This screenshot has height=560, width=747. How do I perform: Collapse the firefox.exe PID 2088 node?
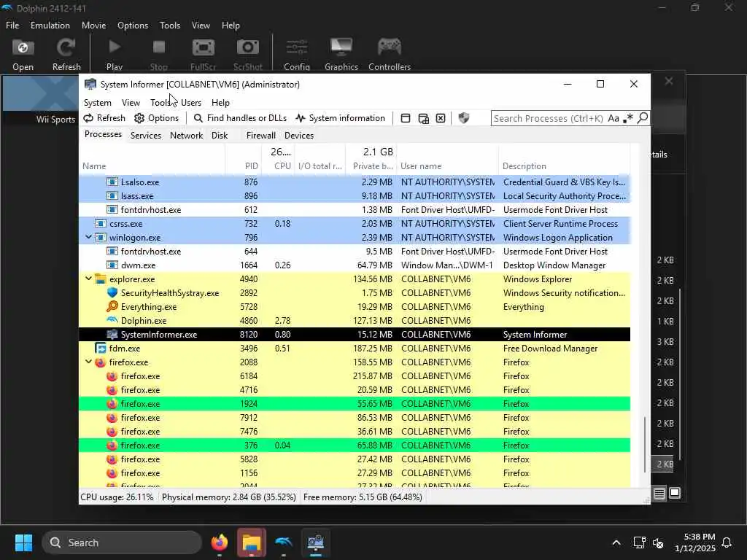tap(88, 362)
